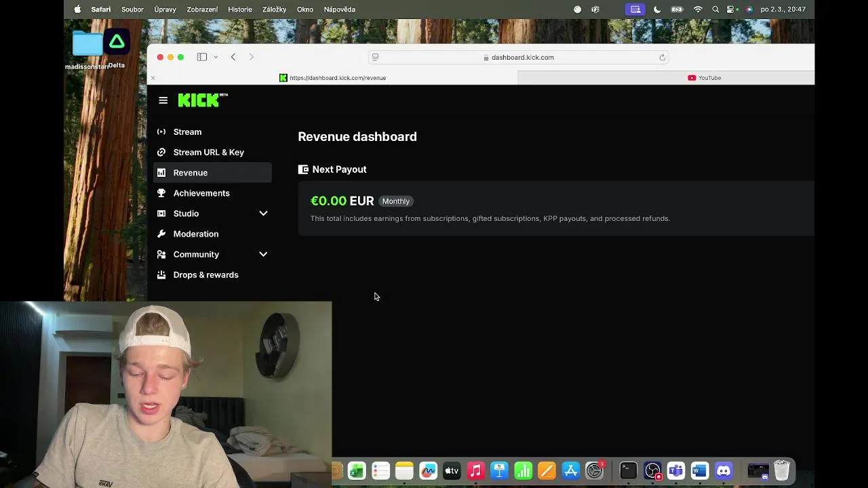Toggle the Safari sidebar button

[202, 57]
